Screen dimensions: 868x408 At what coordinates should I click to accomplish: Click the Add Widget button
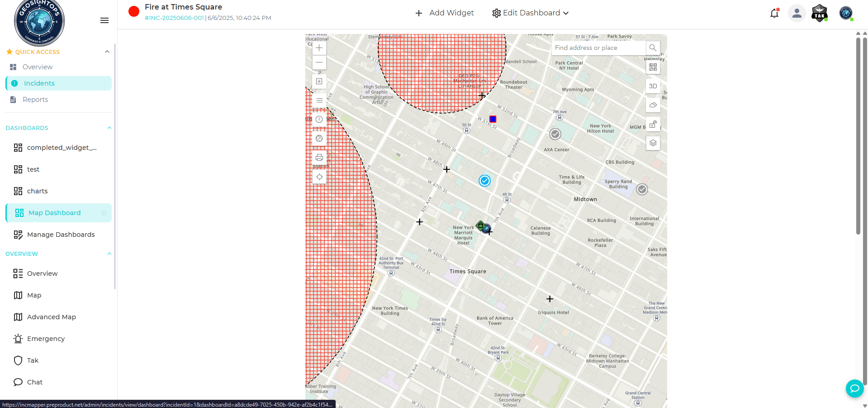point(445,13)
